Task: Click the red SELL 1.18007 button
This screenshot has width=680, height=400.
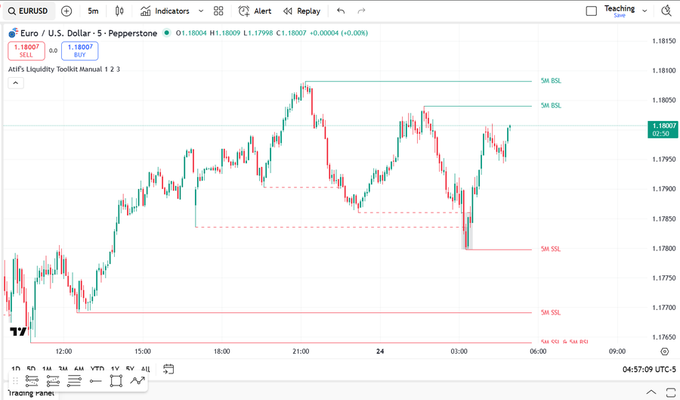Action: (26, 51)
